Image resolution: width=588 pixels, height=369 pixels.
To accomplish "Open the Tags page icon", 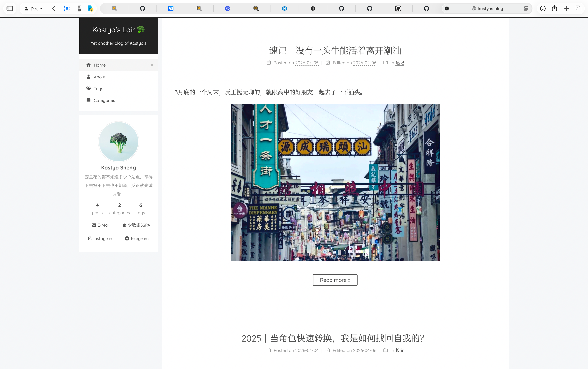I will [89, 88].
